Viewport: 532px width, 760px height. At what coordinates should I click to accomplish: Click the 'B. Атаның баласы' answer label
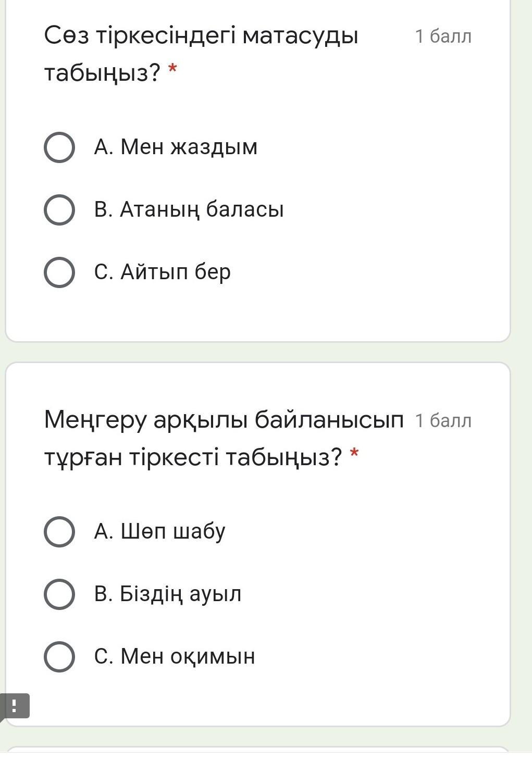point(189,210)
